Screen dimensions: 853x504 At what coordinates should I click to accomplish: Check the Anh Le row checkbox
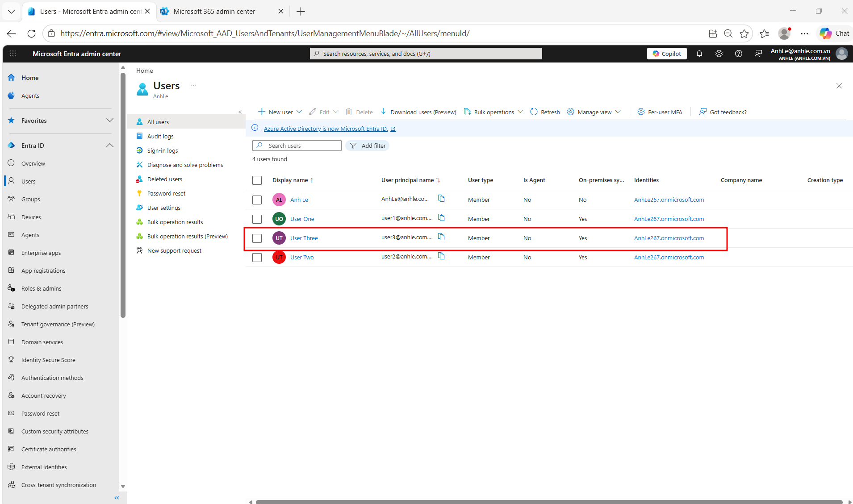[x=257, y=200]
